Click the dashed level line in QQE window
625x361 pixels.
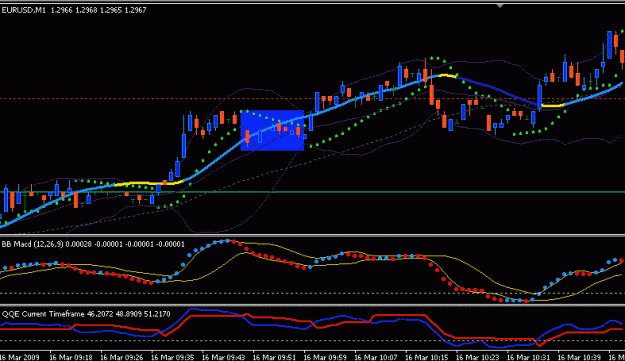tap(312, 341)
